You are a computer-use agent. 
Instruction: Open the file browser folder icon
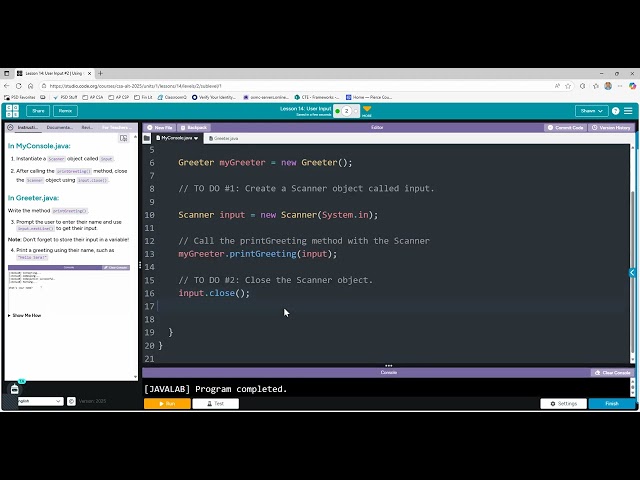[147, 138]
